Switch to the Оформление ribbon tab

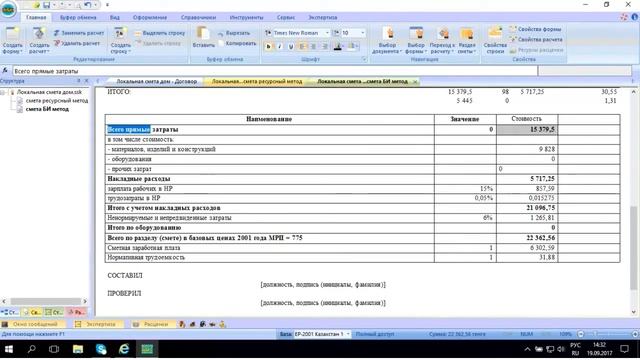pyautogui.click(x=150, y=18)
